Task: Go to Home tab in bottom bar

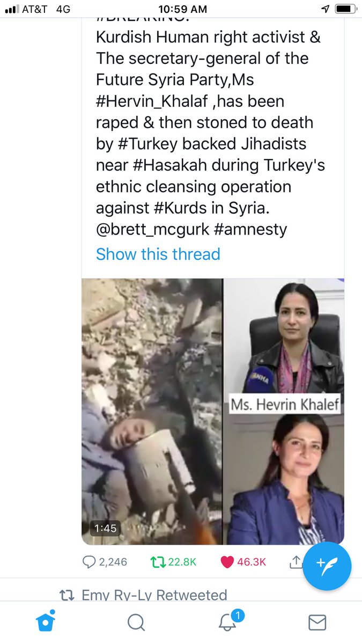Action: click(46, 622)
